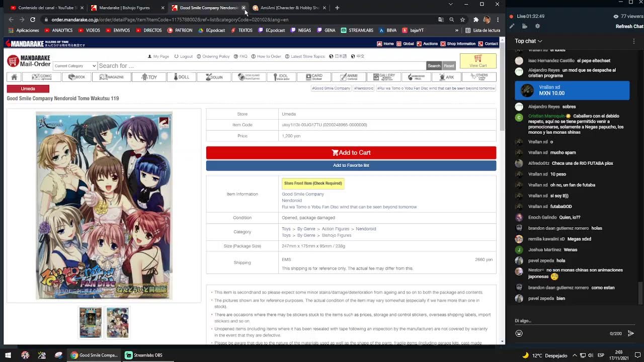The width and height of the screenshot is (644, 362).
Task: Open a new Chrome tab
Action: coord(337,8)
